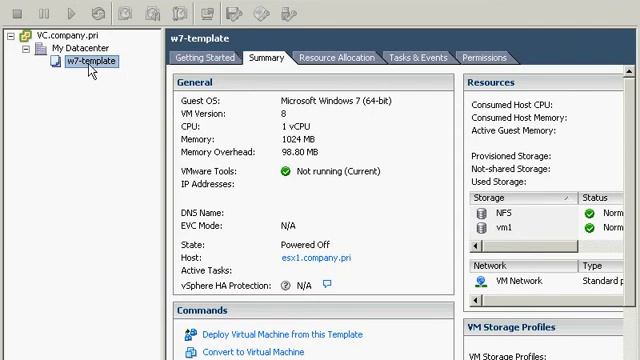The image size is (640, 360).
Task: Click the VM Network icon
Action: pos(481,281)
